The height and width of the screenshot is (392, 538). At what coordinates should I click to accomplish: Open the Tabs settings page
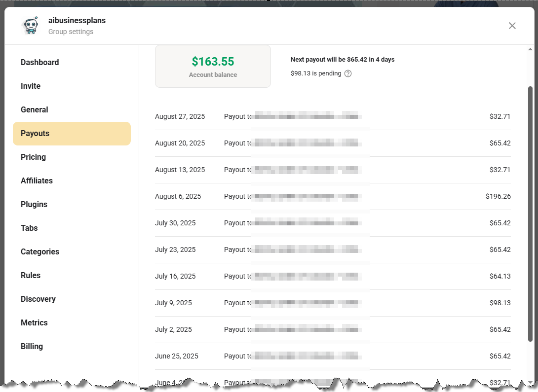coord(29,228)
